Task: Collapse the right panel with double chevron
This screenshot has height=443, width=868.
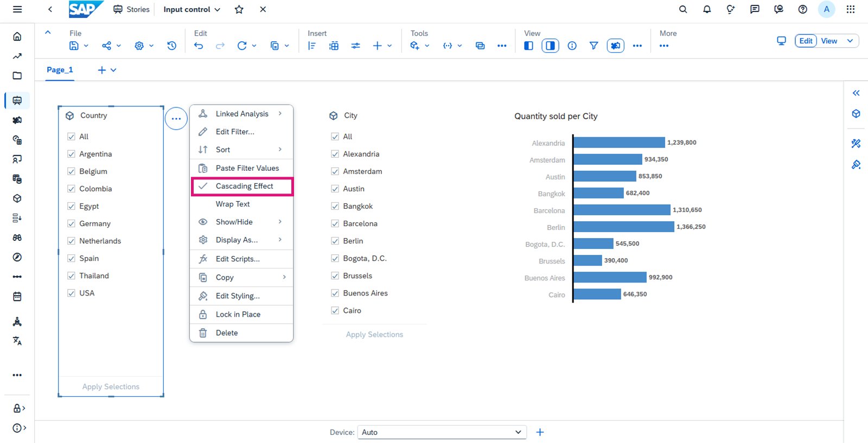Action: [x=856, y=93]
